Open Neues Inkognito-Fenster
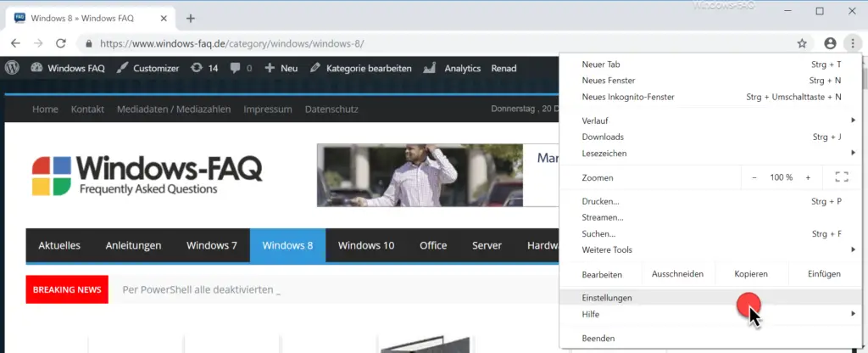This screenshot has width=868, height=353. point(711,97)
